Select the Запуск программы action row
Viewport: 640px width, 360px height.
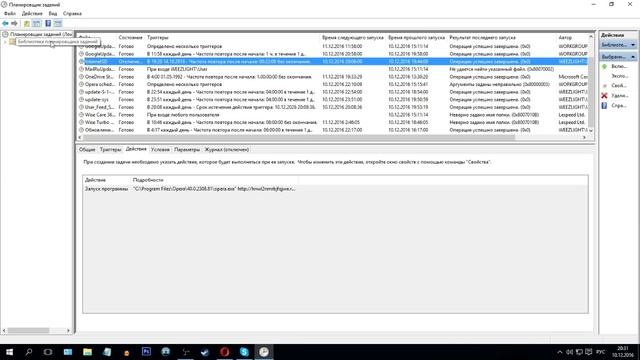point(335,189)
